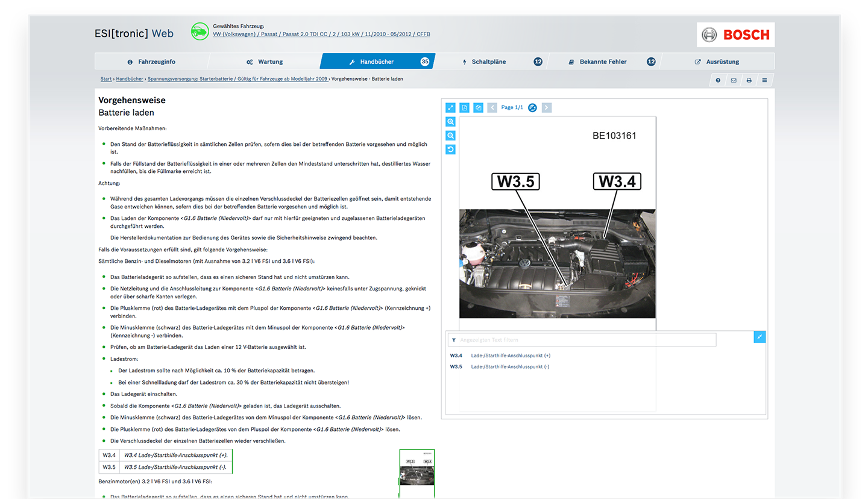
Task: Click the 'Ladestrom:' list item
Action: point(125,359)
